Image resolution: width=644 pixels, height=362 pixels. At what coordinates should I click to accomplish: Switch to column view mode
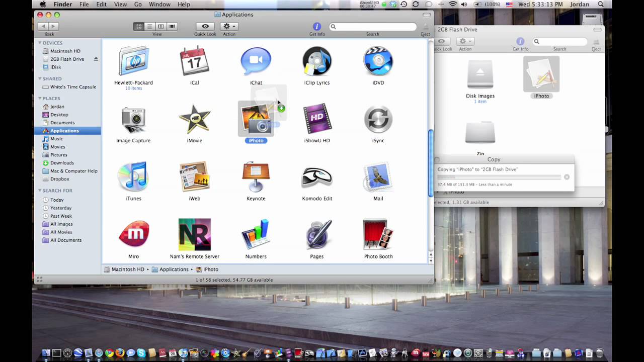pyautogui.click(x=160, y=26)
